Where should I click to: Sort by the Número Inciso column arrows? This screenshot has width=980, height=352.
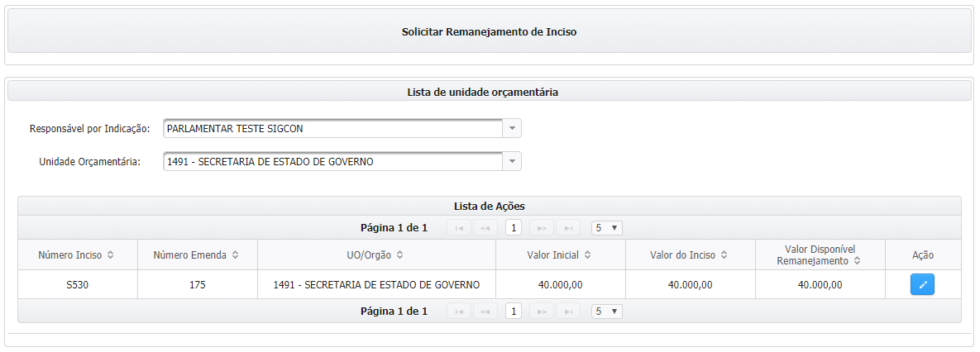coord(110,255)
